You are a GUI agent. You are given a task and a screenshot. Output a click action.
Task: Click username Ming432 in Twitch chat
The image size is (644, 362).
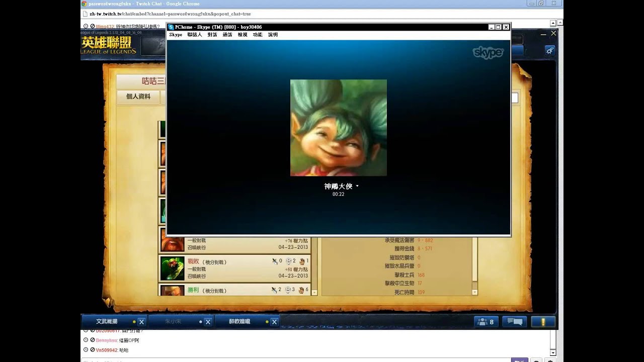coord(106,27)
